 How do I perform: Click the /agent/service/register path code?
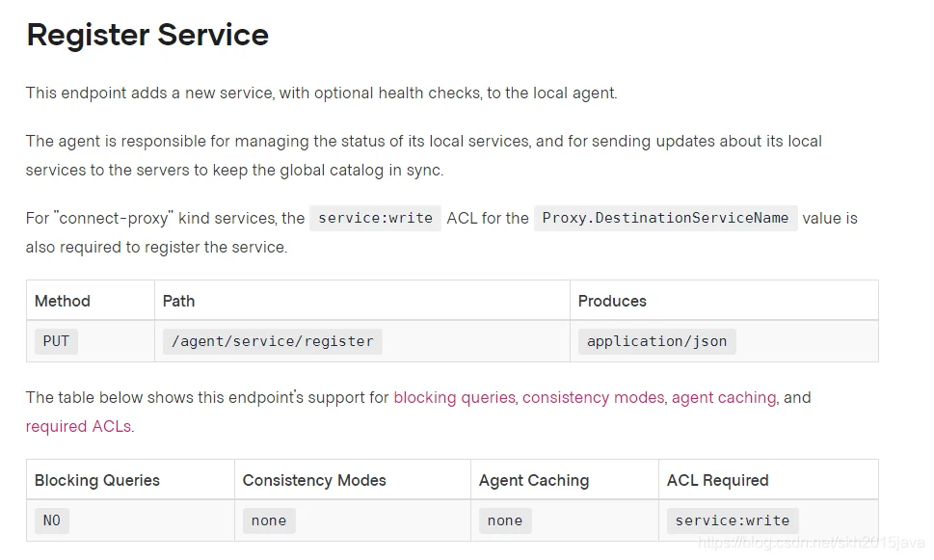point(272,341)
